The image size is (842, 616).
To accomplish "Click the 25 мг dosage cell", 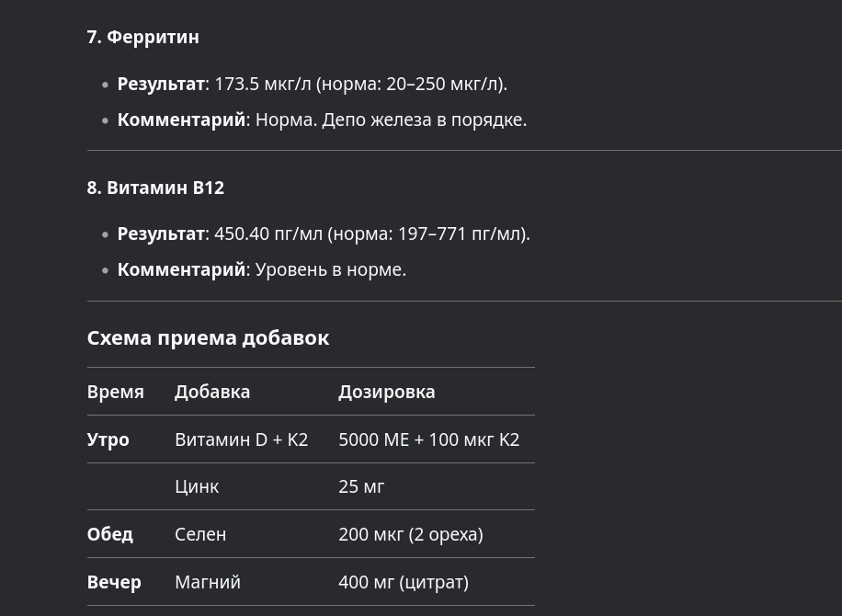I will point(361,486).
